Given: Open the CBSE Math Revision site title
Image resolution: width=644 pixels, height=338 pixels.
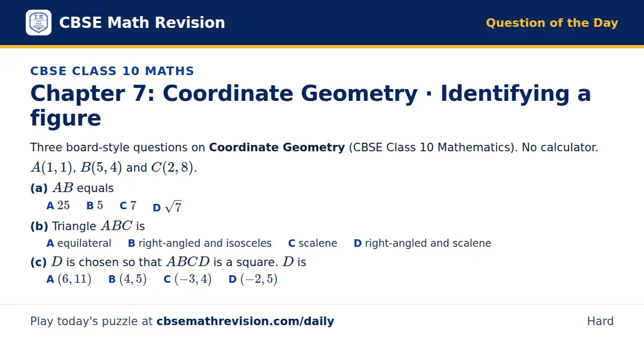Looking at the screenshot, I should (142, 23).
